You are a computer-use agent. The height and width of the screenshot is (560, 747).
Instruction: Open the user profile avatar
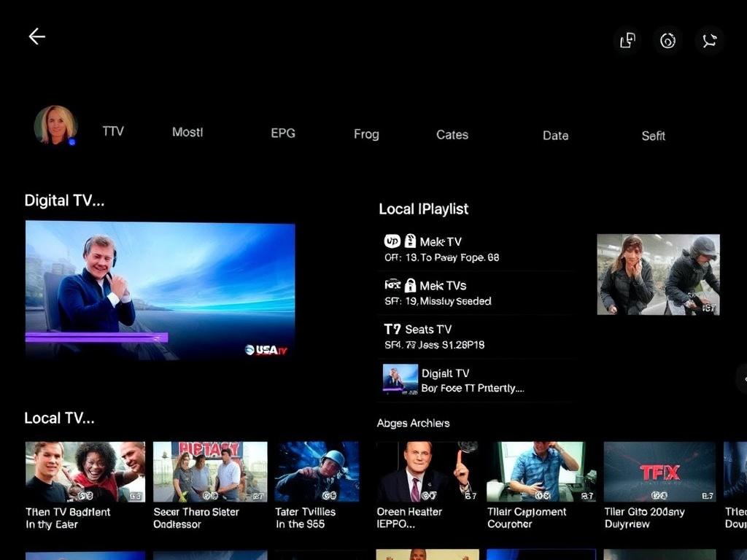[55, 125]
